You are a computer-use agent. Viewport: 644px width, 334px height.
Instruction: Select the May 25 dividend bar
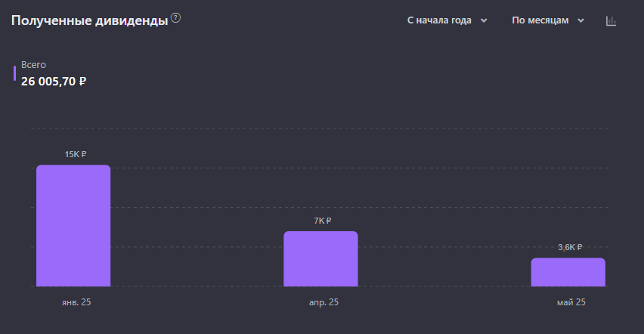[x=568, y=272]
